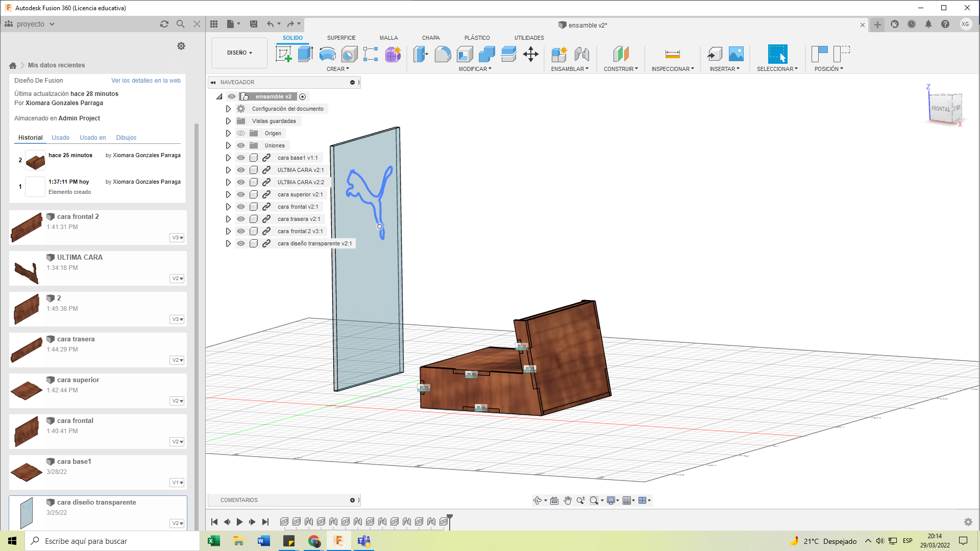Click the Measure ruler icon

tap(673, 54)
